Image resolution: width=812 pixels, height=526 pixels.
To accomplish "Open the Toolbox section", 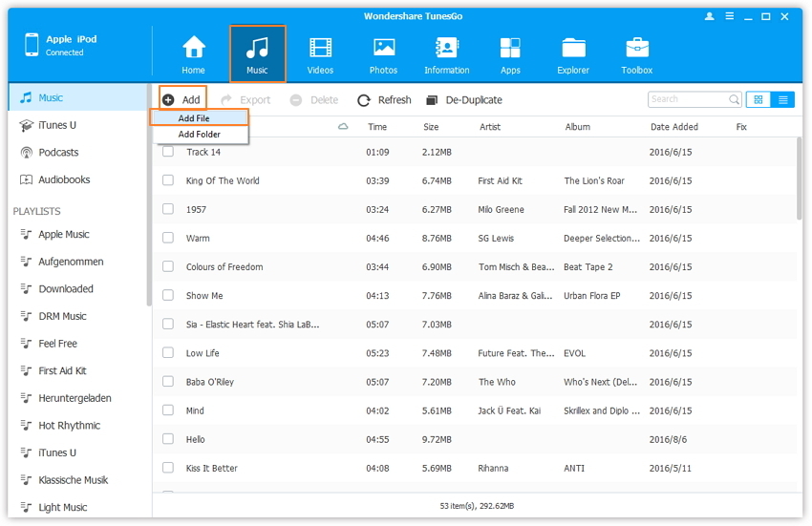I will click(x=637, y=54).
